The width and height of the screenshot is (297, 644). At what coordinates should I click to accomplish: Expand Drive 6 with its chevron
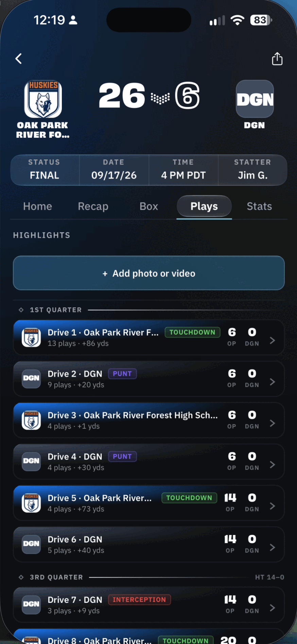click(272, 547)
